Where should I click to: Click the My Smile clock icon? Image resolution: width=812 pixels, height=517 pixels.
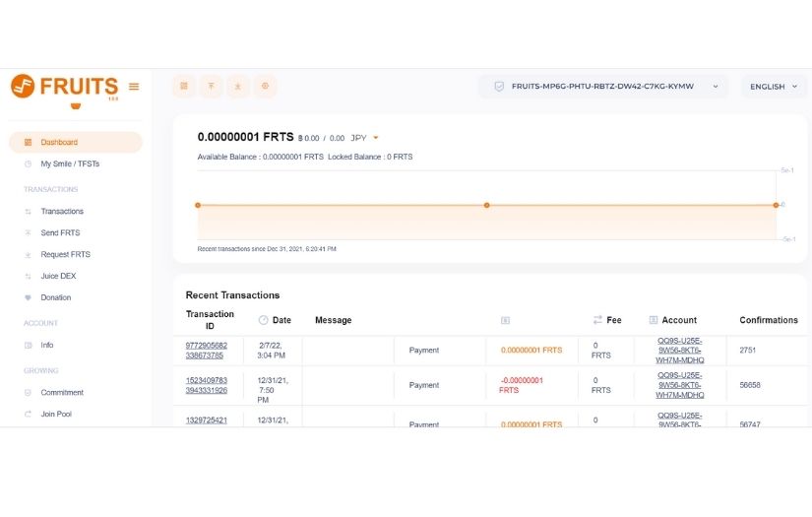click(x=28, y=163)
